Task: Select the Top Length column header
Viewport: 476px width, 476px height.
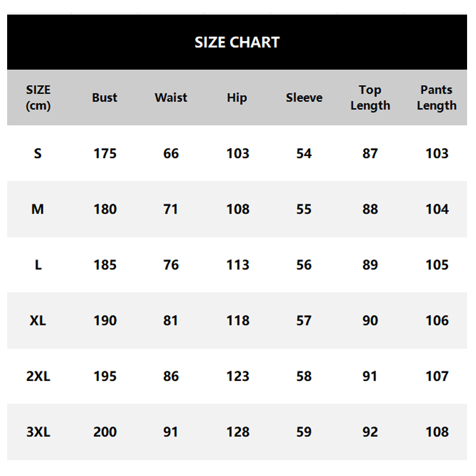Action: click(x=370, y=98)
